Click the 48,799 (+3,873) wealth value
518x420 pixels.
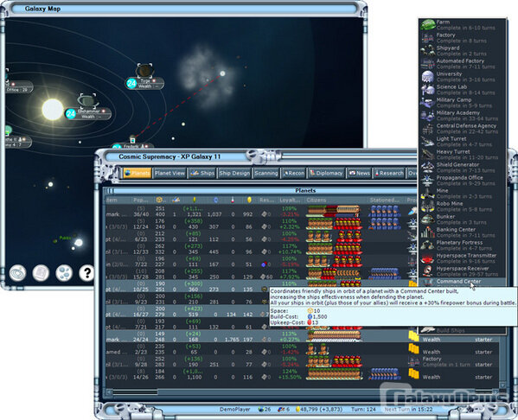(x=319, y=410)
